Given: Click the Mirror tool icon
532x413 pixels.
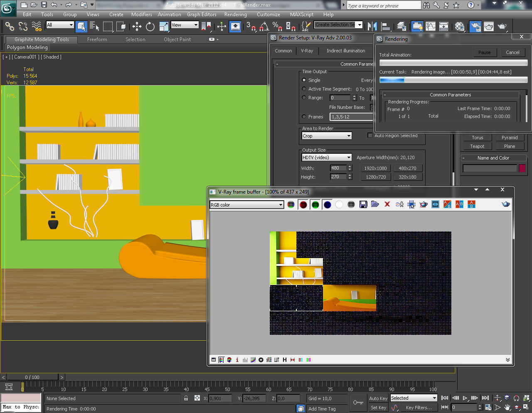Looking at the screenshot, I should point(372,27).
